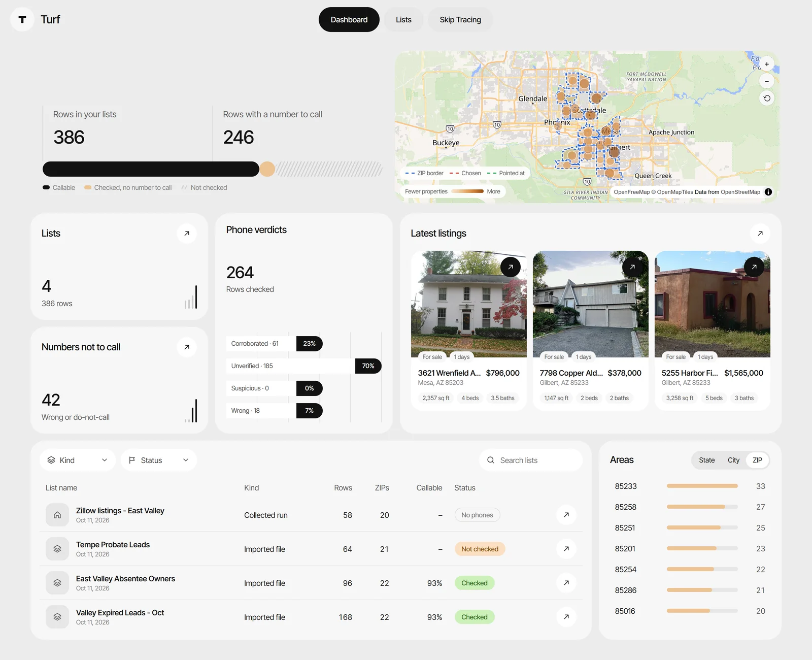Click Valley Expired Leads layers icon

tap(57, 617)
